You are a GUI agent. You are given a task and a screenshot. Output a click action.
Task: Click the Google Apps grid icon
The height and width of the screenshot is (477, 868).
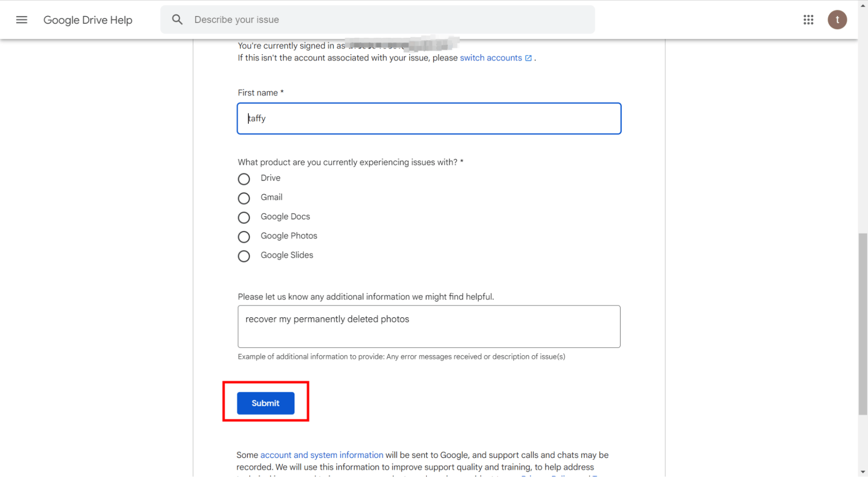(809, 20)
